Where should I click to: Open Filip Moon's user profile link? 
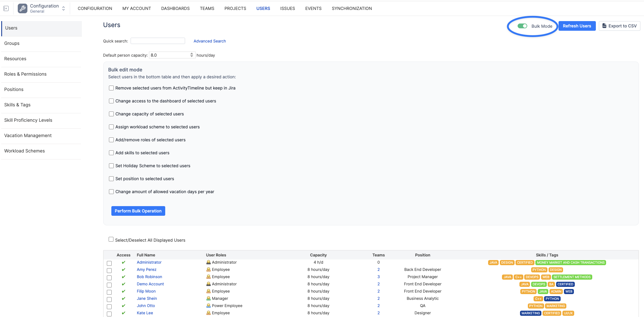pyautogui.click(x=146, y=291)
